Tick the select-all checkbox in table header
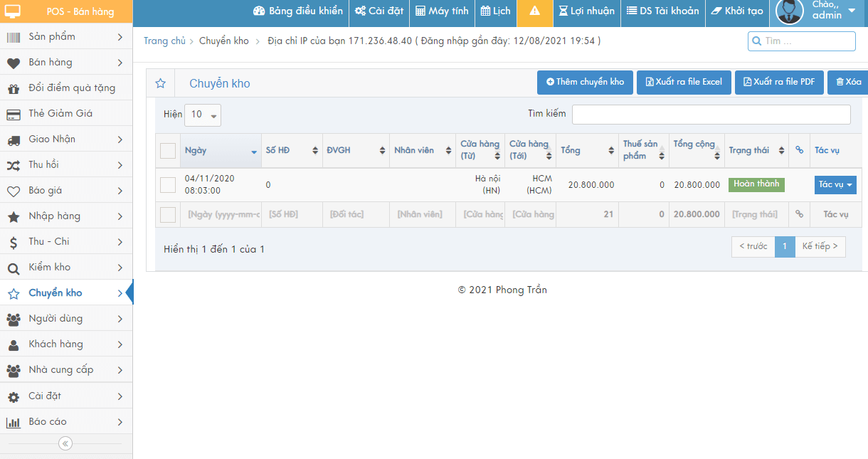Screen dimensions: 868x459 click(x=168, y=150)
